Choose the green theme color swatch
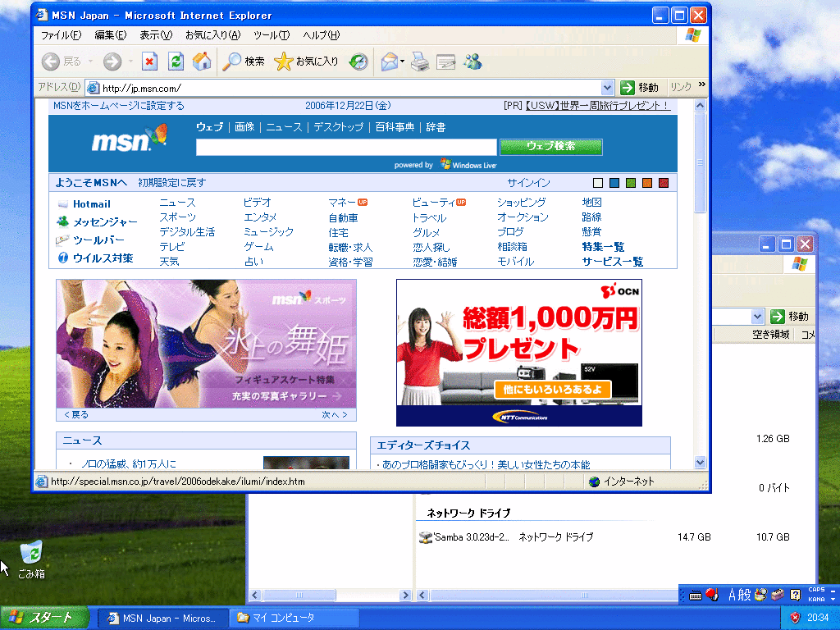The image size is (840, 630). [x=631, y=183]
